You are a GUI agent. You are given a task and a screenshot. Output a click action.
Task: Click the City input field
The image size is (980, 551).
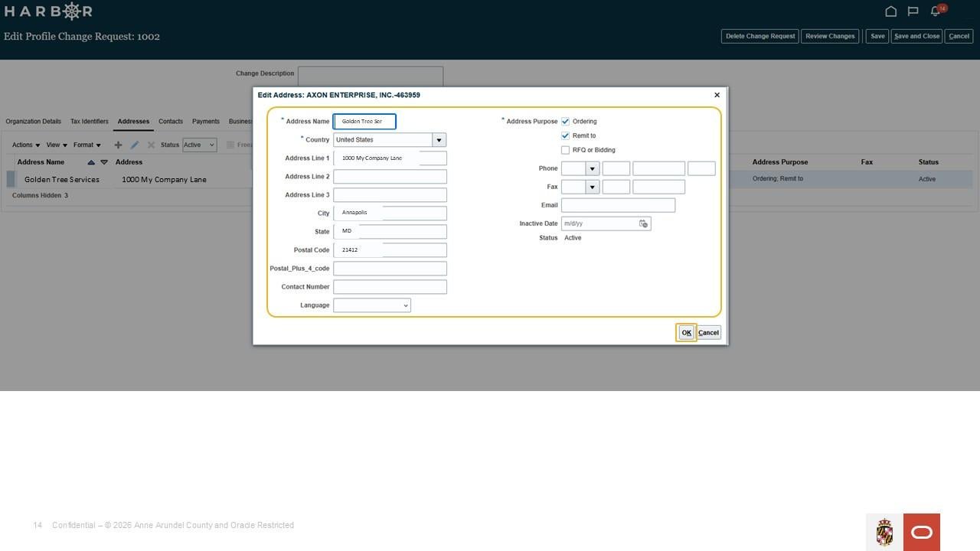coord(390,214)
